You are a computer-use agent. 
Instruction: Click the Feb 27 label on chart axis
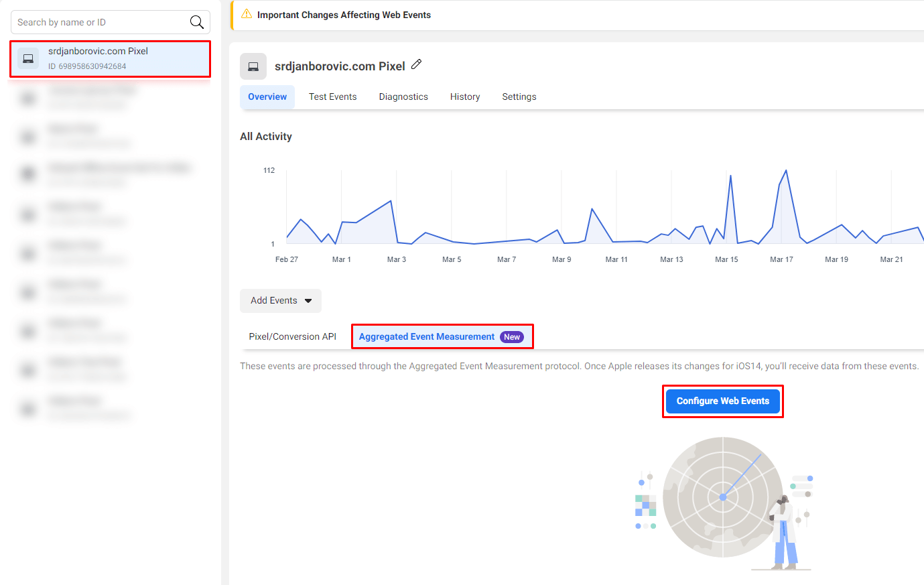click(x=287, y=259)
